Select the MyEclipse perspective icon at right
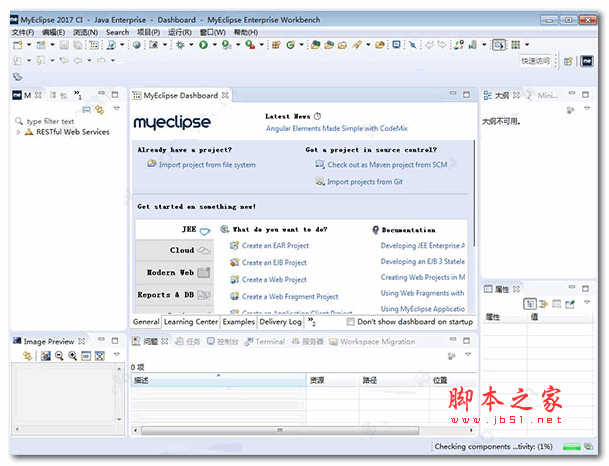Viewport: 609px width, 466px height. click(x=587, y=61)
